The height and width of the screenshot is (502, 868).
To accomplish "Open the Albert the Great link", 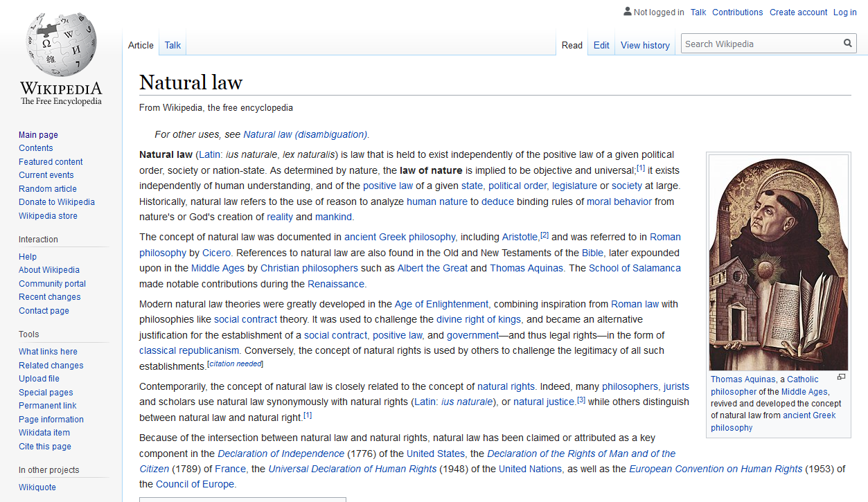I will pos(432,268).
